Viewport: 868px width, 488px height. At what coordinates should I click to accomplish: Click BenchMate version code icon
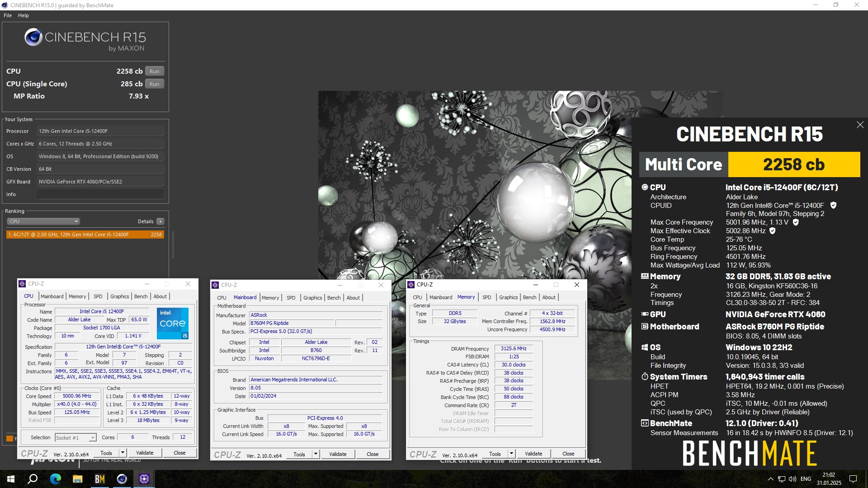645,423
